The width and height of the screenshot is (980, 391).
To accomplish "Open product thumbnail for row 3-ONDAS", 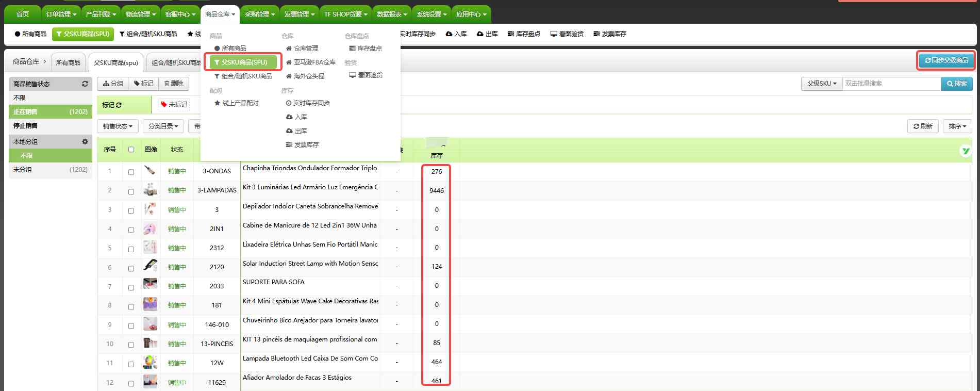I will (x=150, y=171).
